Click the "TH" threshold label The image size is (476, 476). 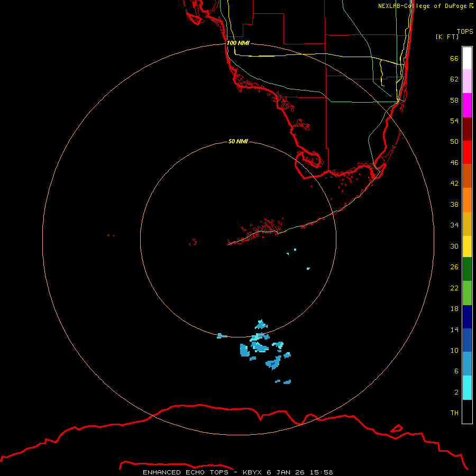(454, 413)
